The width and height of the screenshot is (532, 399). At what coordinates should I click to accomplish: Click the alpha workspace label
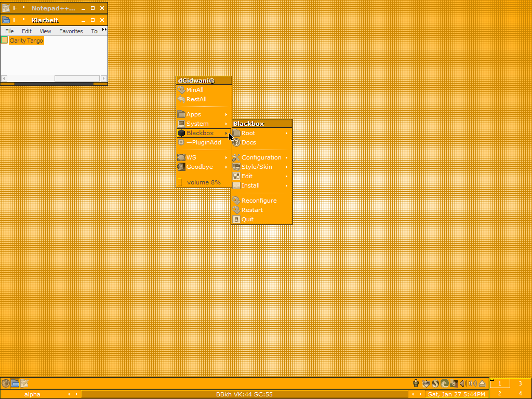(x=32, y=394)
